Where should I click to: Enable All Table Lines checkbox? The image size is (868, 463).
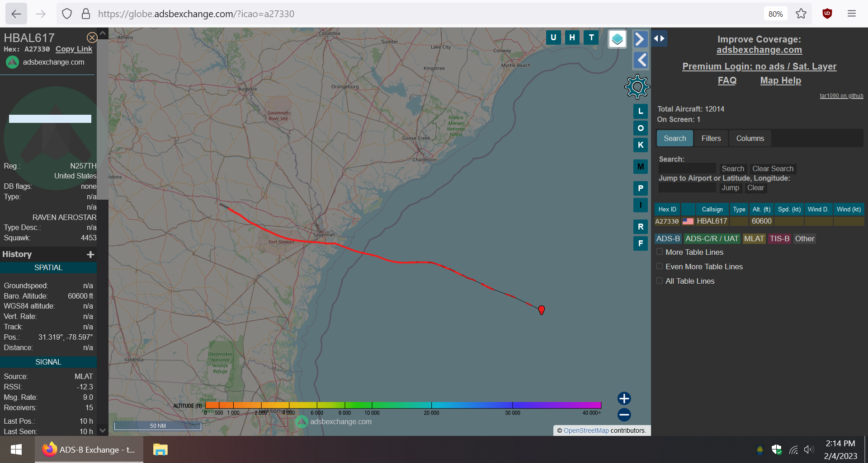coord(660,281)
